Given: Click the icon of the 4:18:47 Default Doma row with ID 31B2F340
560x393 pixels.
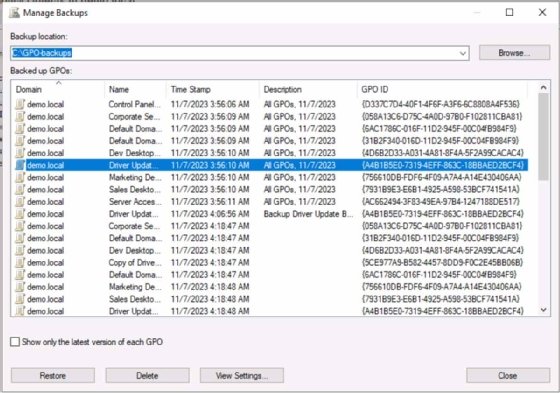Looking at the screenshot, I should (20, 238).
